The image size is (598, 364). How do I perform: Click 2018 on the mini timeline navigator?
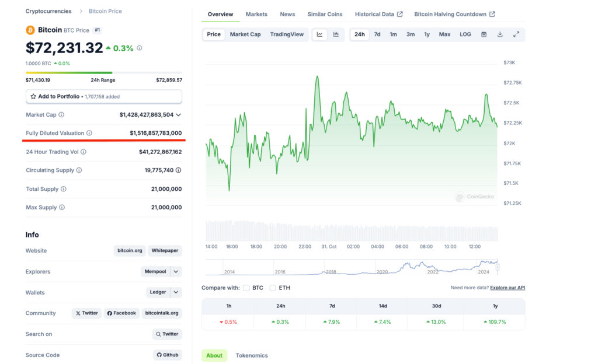point(331,272)
